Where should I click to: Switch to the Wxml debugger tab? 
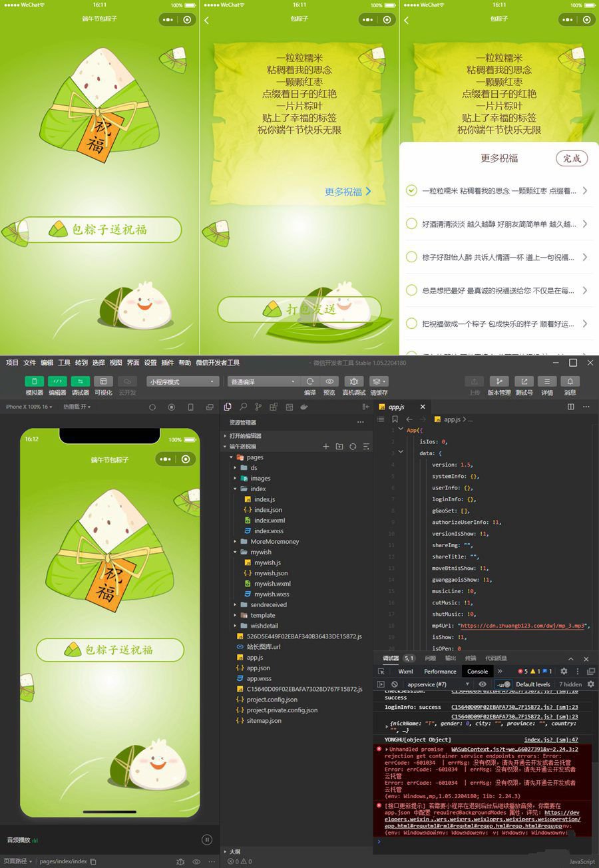(405, 671)
